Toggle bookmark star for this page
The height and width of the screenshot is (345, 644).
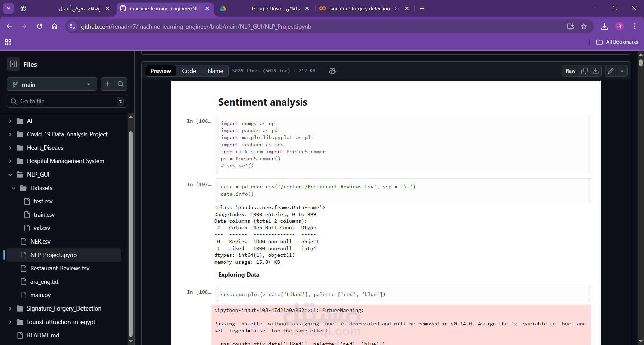[584, 26]
